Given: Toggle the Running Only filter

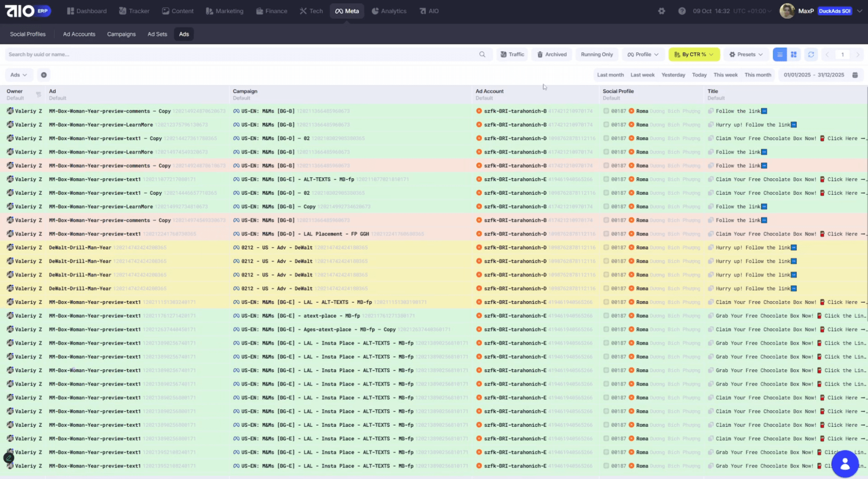Looking at the screenshot, I should tap(597, 54).
